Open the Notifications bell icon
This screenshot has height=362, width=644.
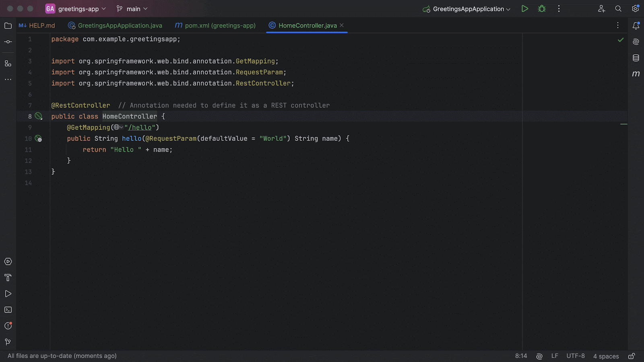[x=636, y=26]
